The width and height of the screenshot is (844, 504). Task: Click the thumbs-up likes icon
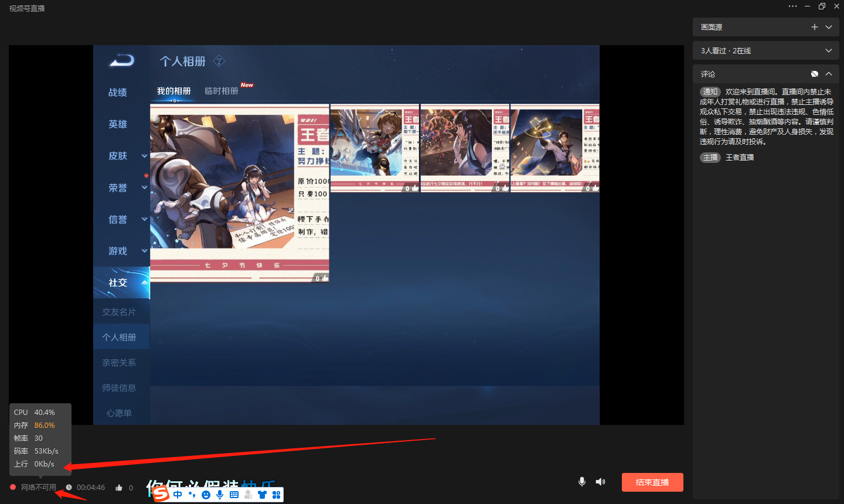pyautogui.click(x=119, y=487)
